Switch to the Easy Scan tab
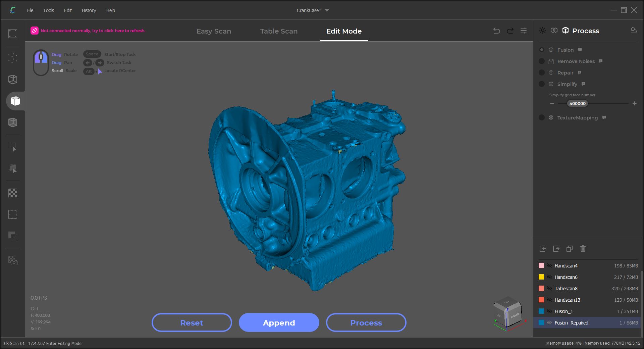The height and width of the screenshot is (349, 644). [214, 31]
